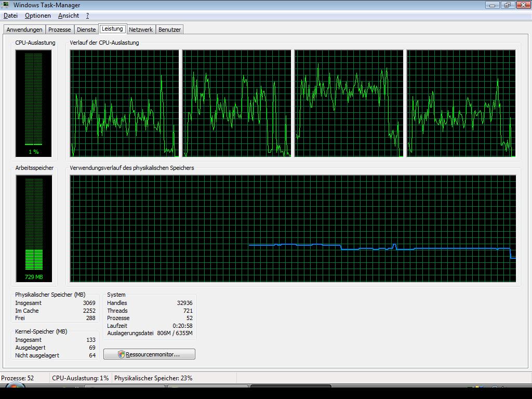This screenshot has width=532, height=399.
Task: Click status bar text Prozesse: 52
Action: [17, 378]
